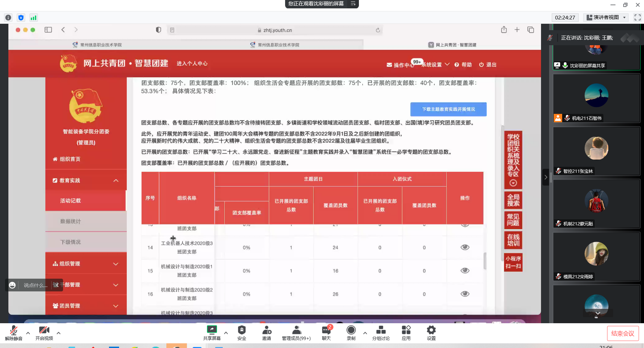This screenshot has height=348, width=644.
Task: Click the red 结束会议 button
Action: coord(623,333)
